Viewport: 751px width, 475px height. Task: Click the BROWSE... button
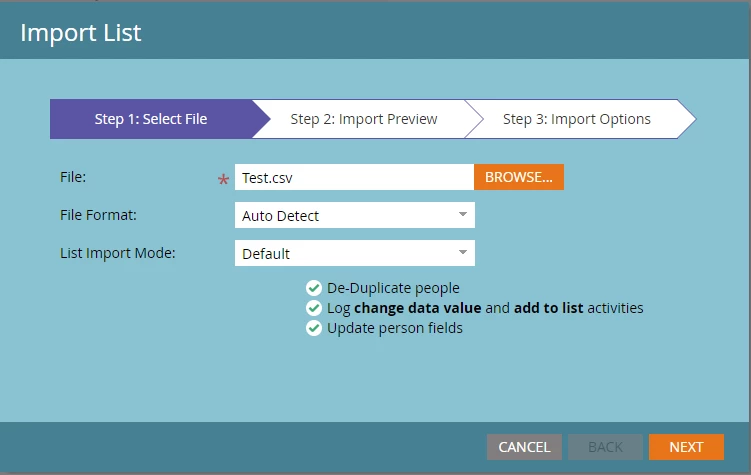[519, 177]
